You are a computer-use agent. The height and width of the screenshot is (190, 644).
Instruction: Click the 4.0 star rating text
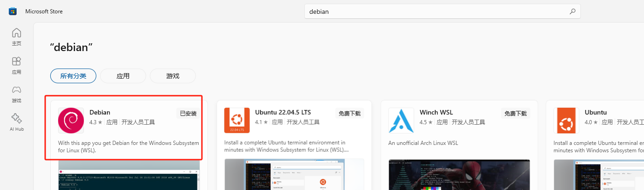(591, 122)
